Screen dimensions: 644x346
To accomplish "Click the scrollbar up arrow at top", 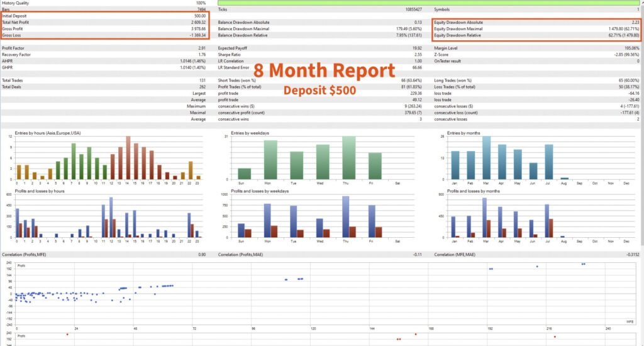I will pyautogui.click(x=642, y=2).
